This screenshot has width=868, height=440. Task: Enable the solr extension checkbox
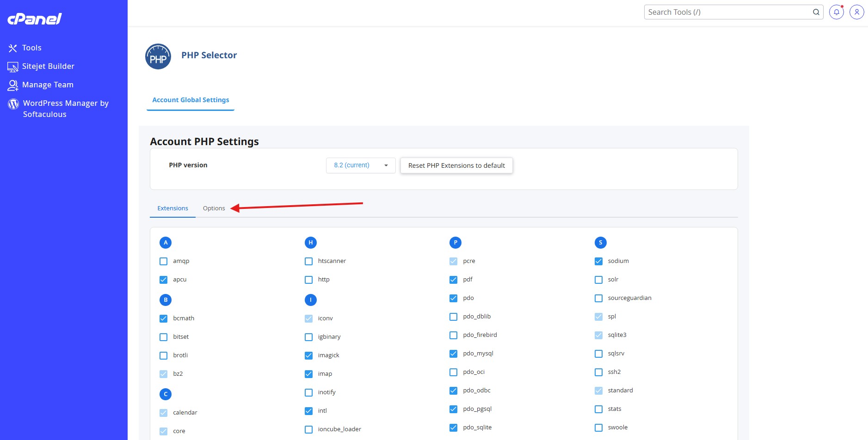(x=598, y=280)
